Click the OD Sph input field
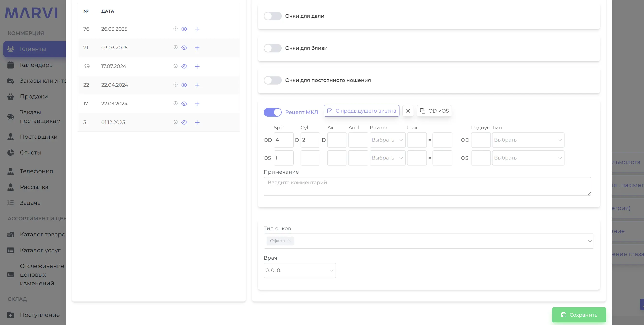Screen dimensions: 644x325 click(284, 140)
